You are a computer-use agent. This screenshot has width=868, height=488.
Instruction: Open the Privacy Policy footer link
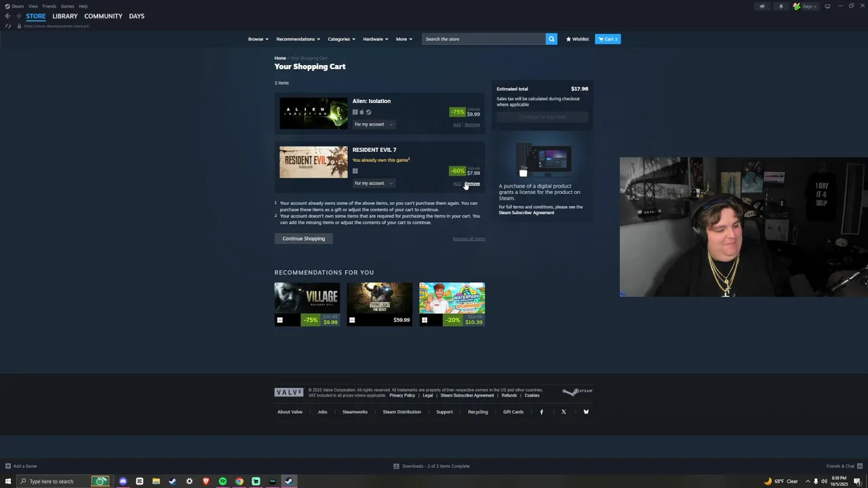point(402,395)
